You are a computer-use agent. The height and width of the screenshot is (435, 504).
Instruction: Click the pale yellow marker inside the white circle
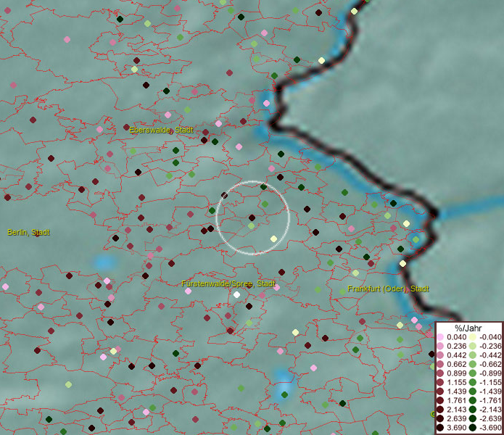coord(273,239)
